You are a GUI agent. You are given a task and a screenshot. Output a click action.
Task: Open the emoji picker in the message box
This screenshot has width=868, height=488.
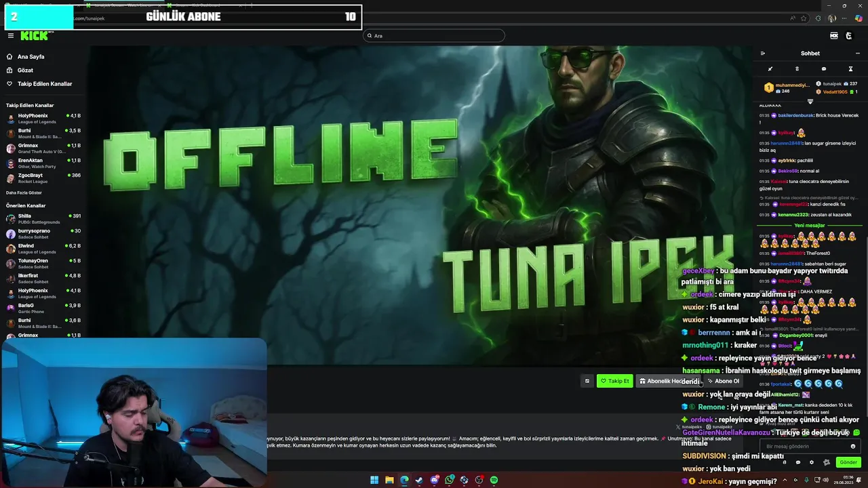pos(853,447)
